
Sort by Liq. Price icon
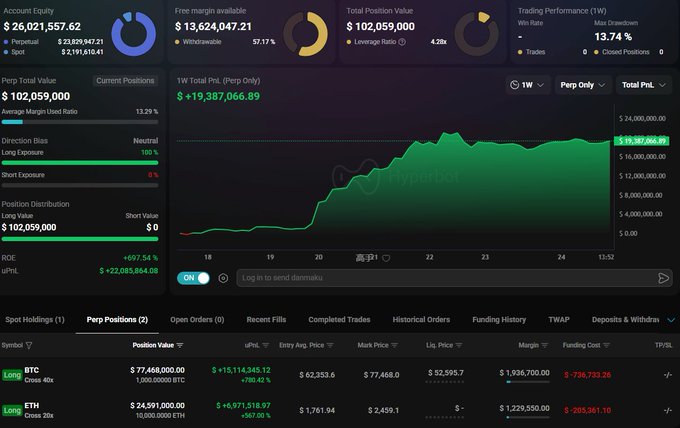[x=459, y=346]
